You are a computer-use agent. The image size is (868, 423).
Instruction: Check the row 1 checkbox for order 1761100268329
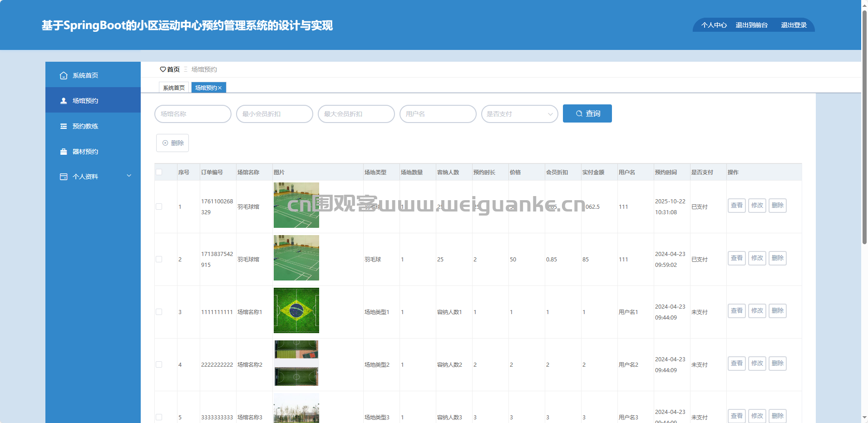pyautogui.click(x=159, y=207)
